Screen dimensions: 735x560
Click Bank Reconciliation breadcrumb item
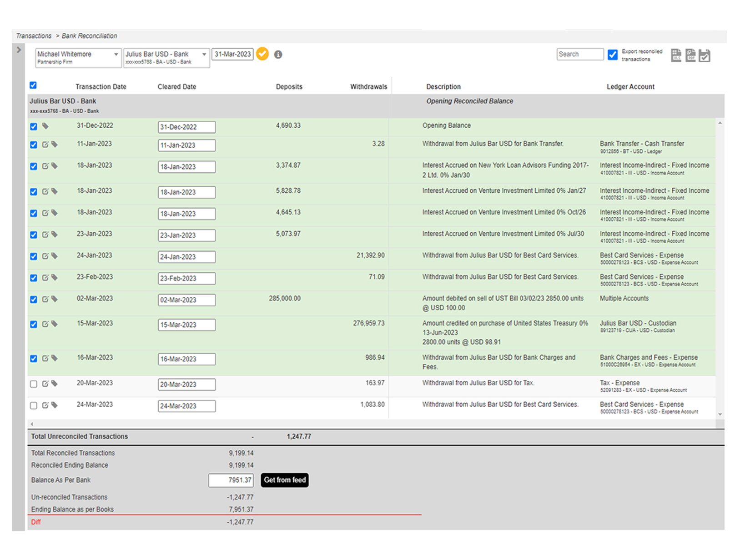click(89, 36)
